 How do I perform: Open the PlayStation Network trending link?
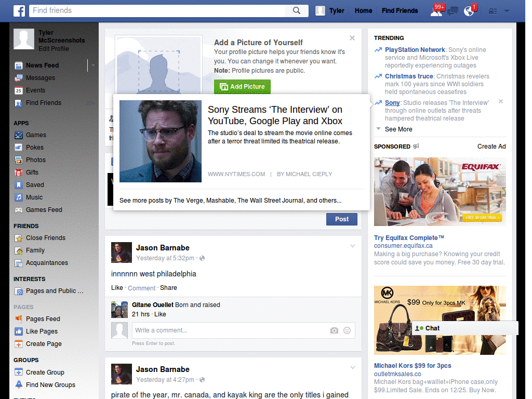click(415, 50)
